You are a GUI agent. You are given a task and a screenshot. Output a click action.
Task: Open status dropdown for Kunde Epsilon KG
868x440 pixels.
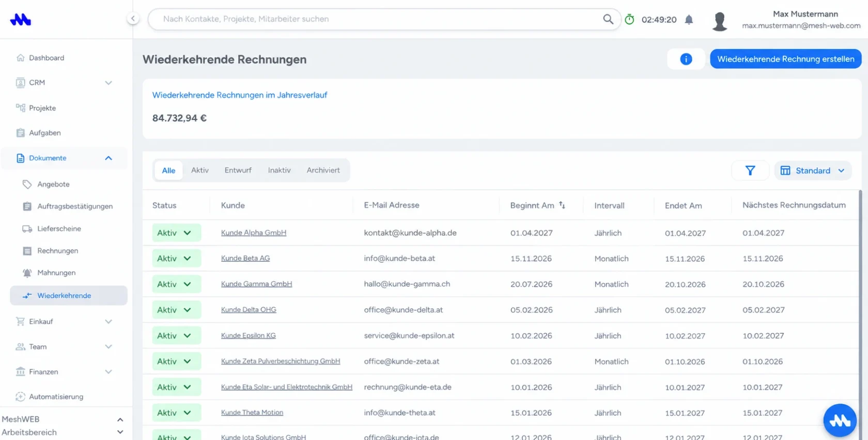pyautogui.click(x=176, y=336)
